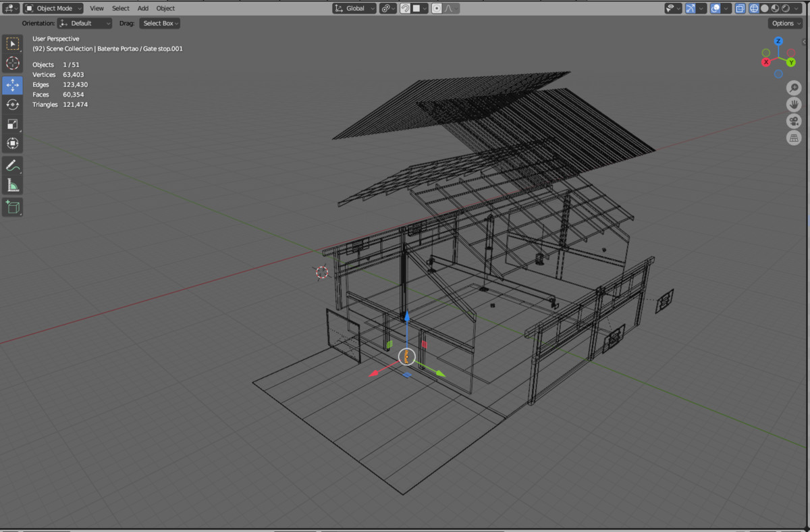Toggle camera view icon
Image resolution: width=810 pixels, height=532 pixels.
tap(794, 122)
